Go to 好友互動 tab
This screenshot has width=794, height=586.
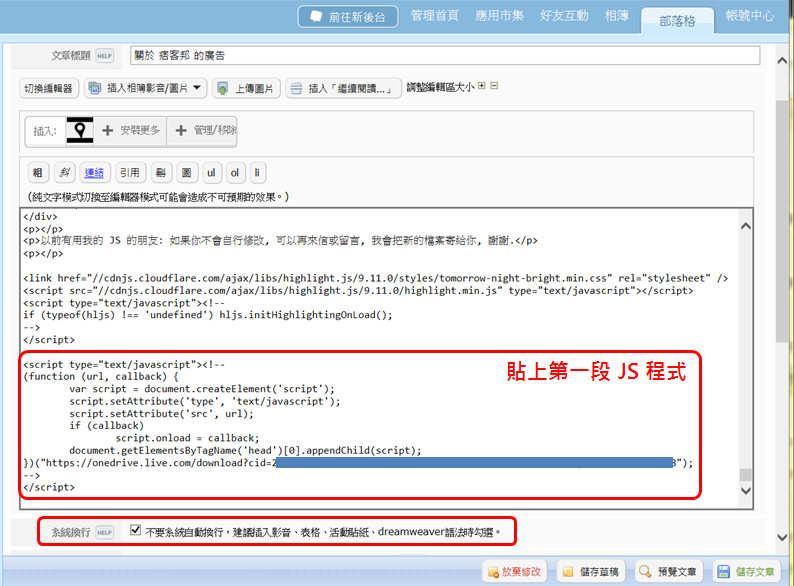tap(564, 16)
